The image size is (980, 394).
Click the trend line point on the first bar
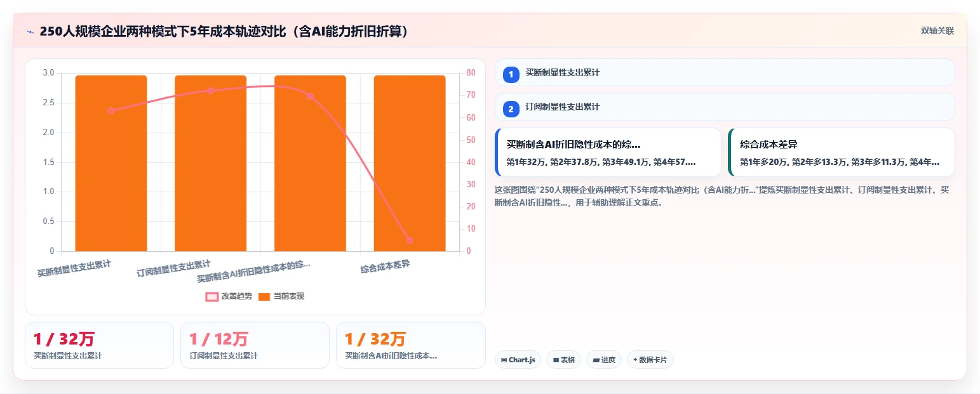111,110
